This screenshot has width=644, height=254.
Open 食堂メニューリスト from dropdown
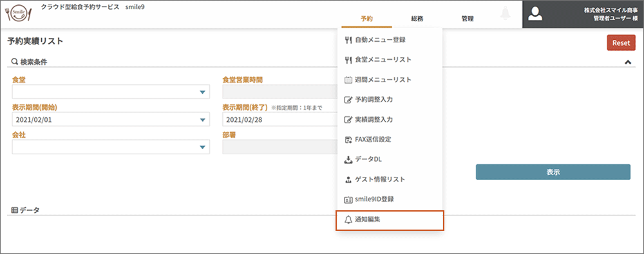(390, 60)
